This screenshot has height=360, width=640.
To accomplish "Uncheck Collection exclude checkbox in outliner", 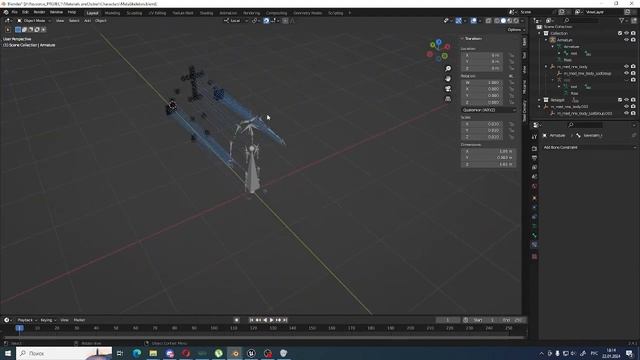I will pyautogui.click(x=620, y=33).
